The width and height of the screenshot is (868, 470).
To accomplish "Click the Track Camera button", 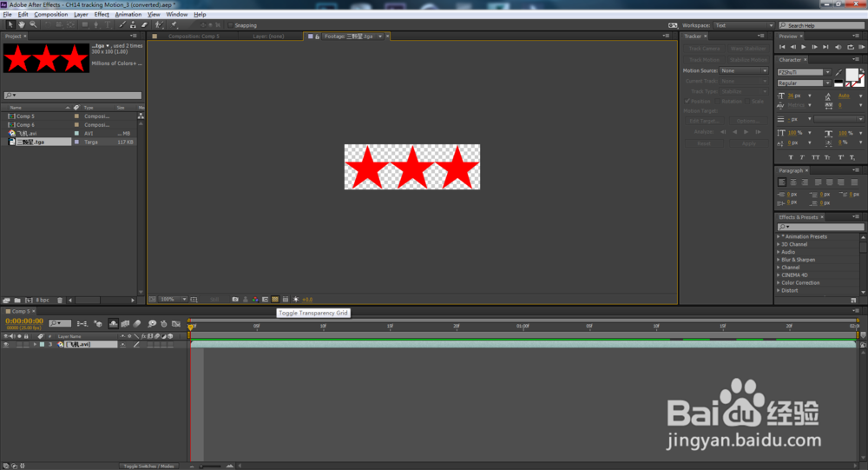I will 704,49.
